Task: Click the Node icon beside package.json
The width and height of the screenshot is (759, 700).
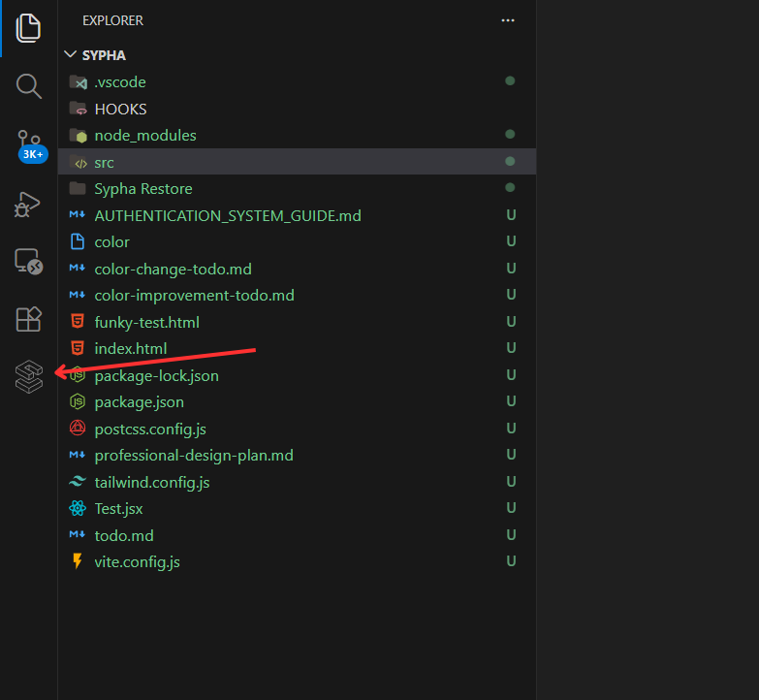Action: [x=78, y=401]
